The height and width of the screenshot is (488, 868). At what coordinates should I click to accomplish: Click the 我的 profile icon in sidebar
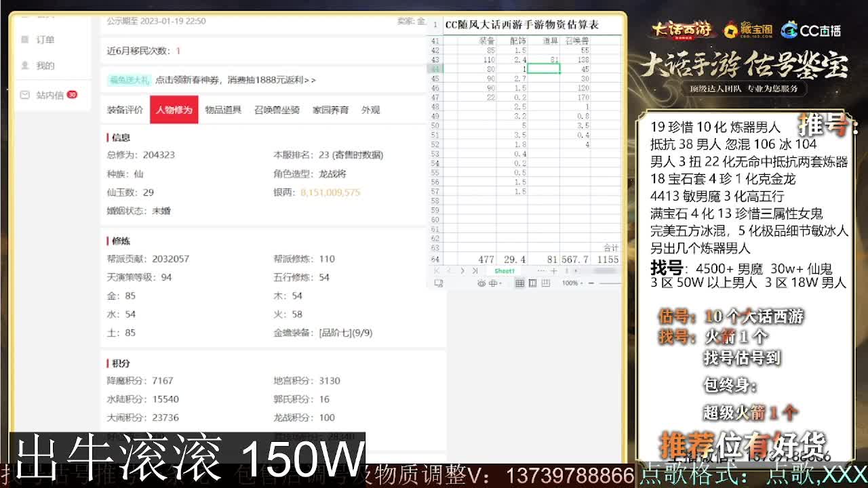[x=25, y=65]
